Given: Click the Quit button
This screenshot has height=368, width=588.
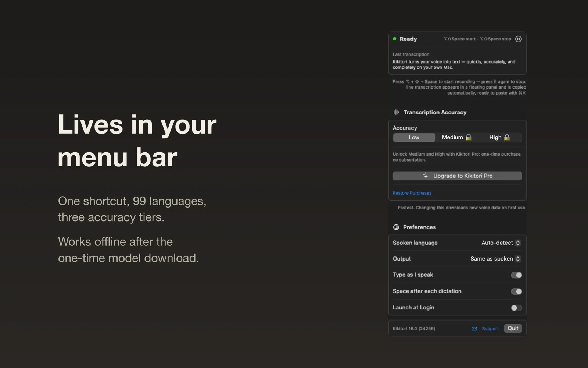Looking at the screenshot, I should coord(513,328).
